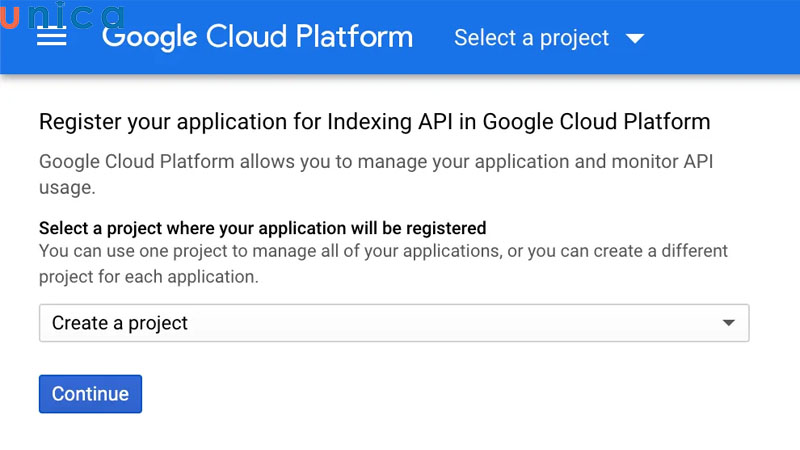The image size is (800, 450).
Task: Click the blue header bar's empty right side
Action: point(730,38)
